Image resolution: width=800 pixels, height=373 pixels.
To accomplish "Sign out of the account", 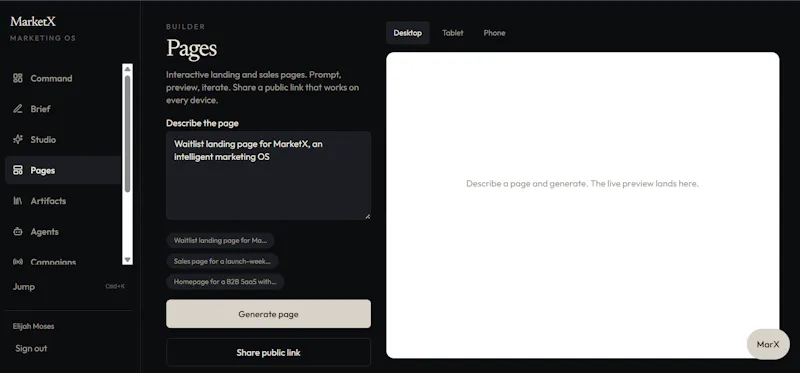I will (x=31, y=349).
